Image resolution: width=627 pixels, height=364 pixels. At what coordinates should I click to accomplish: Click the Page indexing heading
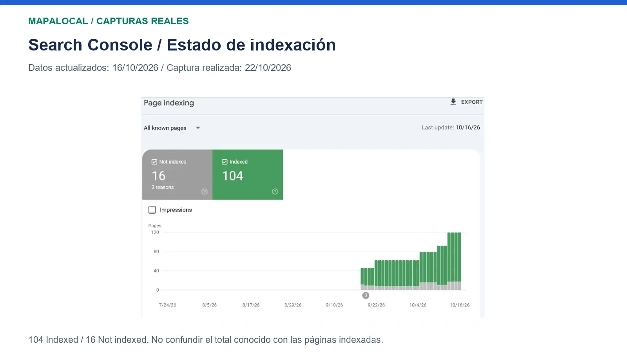(169, 103)
